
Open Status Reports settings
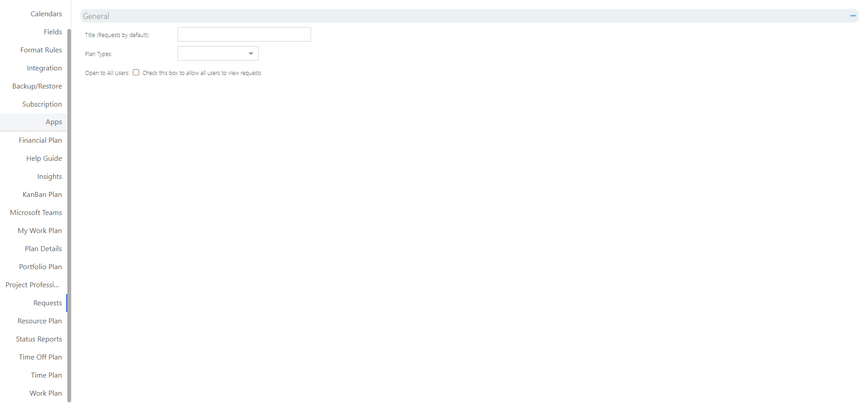[39, 339]
